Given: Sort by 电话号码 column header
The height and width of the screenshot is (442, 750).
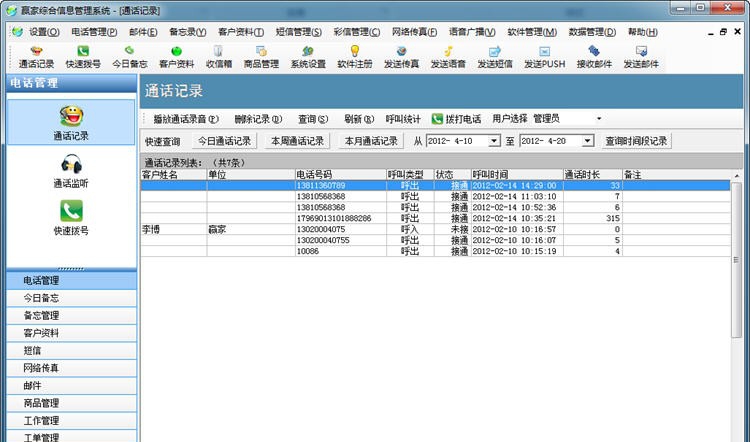Looking at the screenshot, I should (x=341, y=175).
